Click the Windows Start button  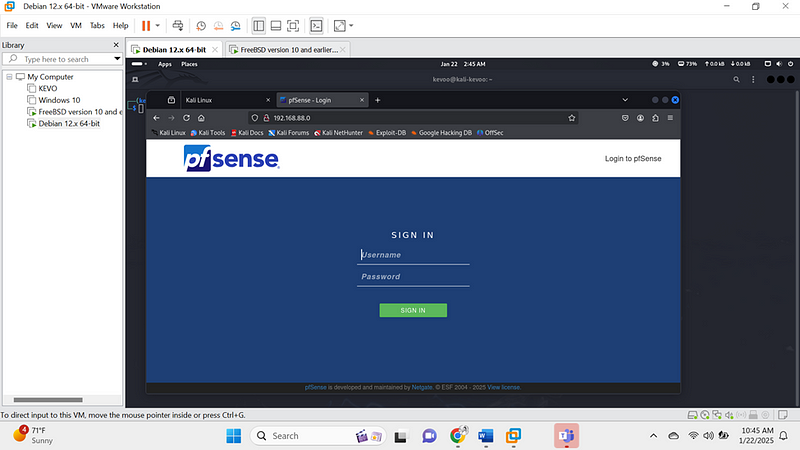click(x=234, y=436)
